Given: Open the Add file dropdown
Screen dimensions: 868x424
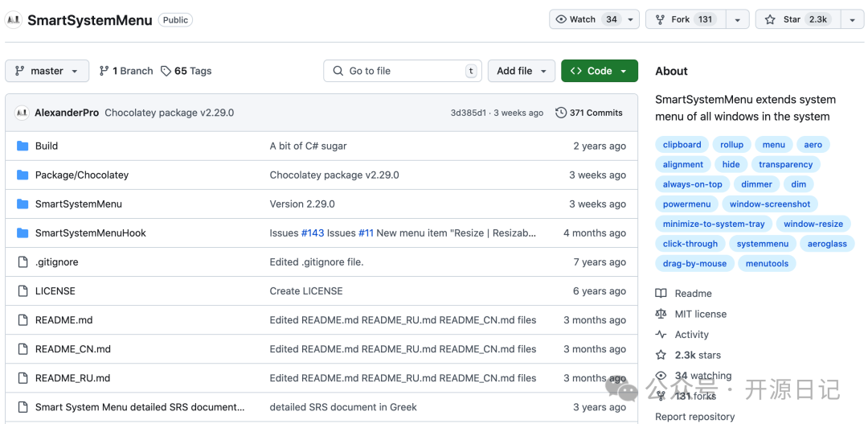Looking at the screenshot, I should coord(521,71).
